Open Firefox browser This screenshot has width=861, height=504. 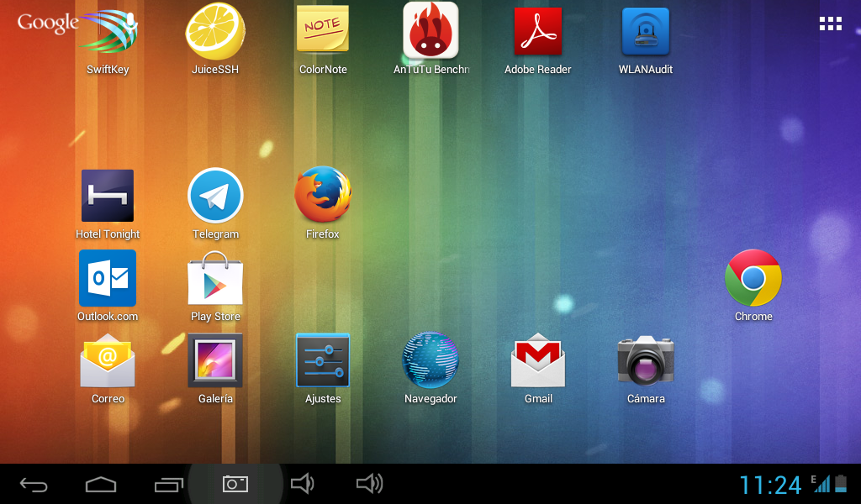[x=323, y=204]
